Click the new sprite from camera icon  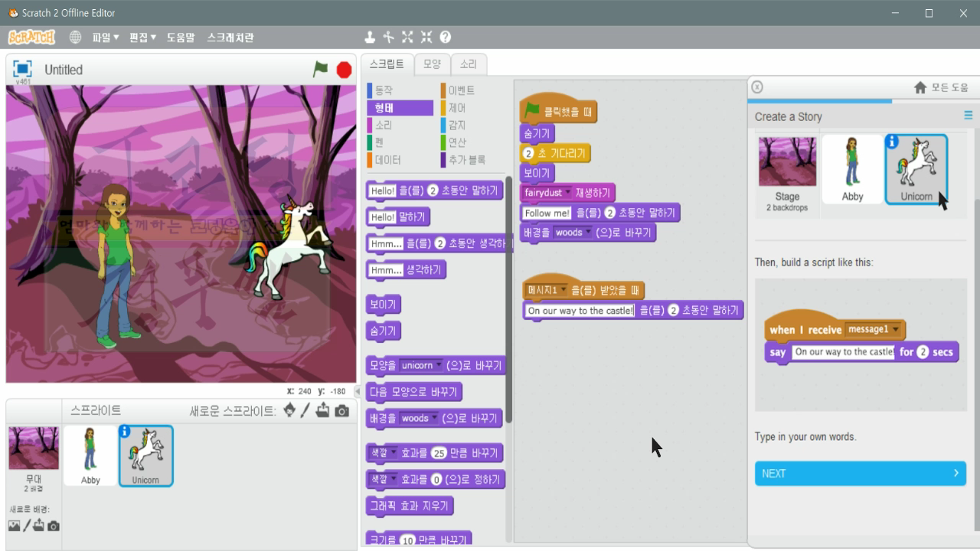click(x=341, y=410)
